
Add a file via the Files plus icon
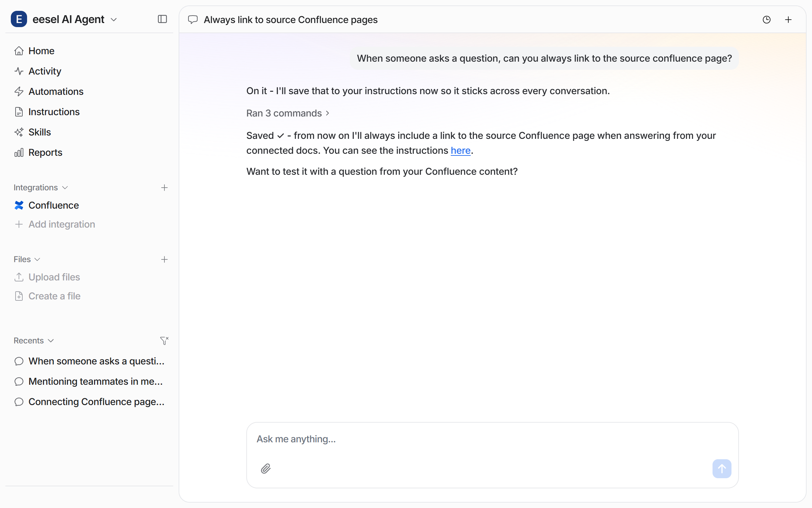coord(164,259)
